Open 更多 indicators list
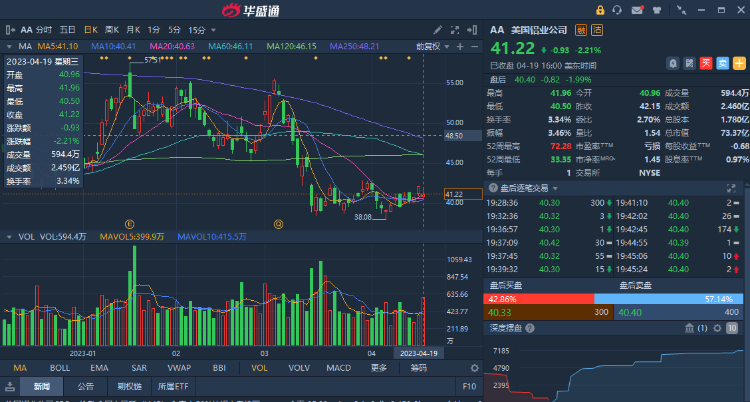750x402 pixels. [378, 368]
